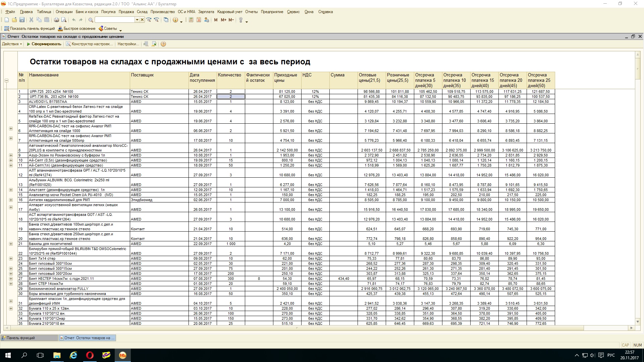Click the magnifier search icon
Image resolution: width=644 pixels, height=362 pixels.
point(91,20)
